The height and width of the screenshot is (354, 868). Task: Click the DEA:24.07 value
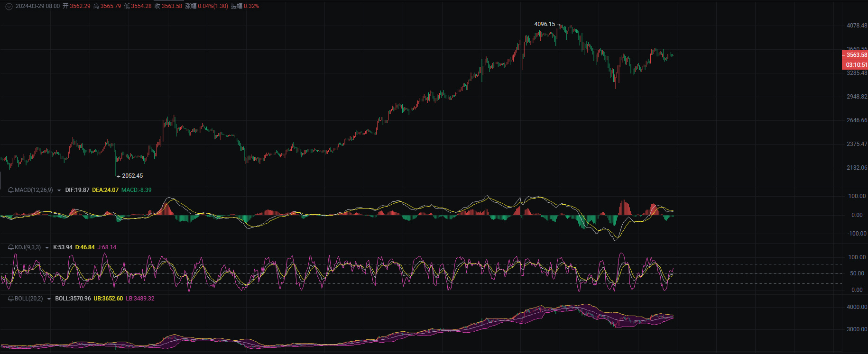pos(105,190)
